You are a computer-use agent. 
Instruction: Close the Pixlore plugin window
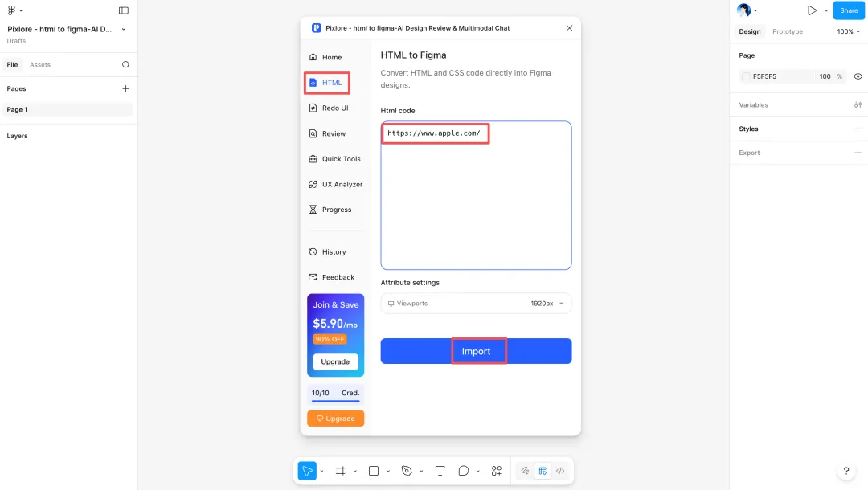[x=569, y=27]
